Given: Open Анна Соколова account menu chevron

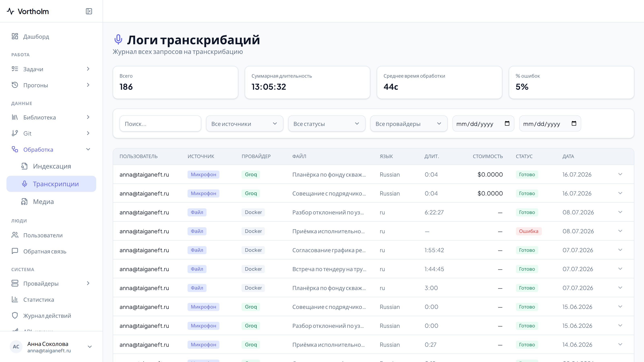Looking at the screenshot, I should coord(90,347).
